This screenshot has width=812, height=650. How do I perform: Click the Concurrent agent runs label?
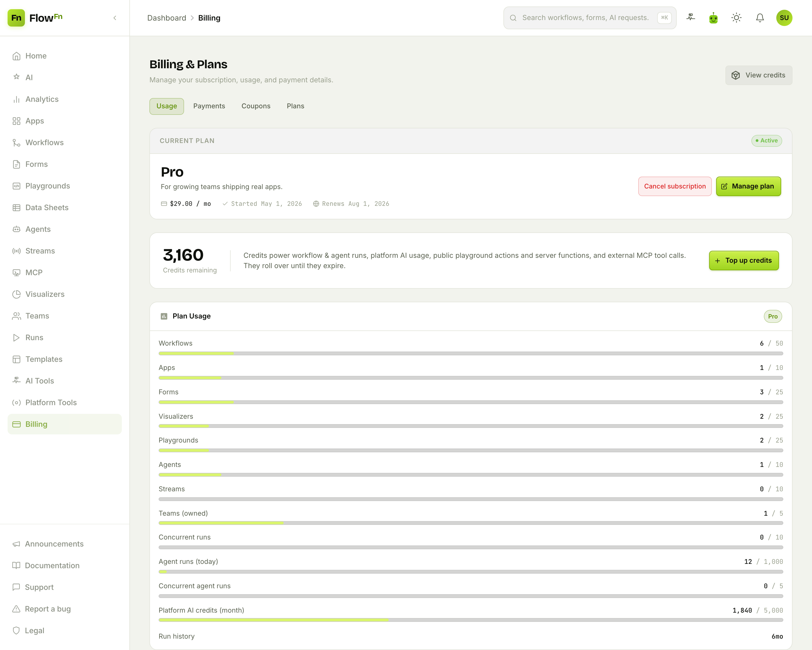194,586
